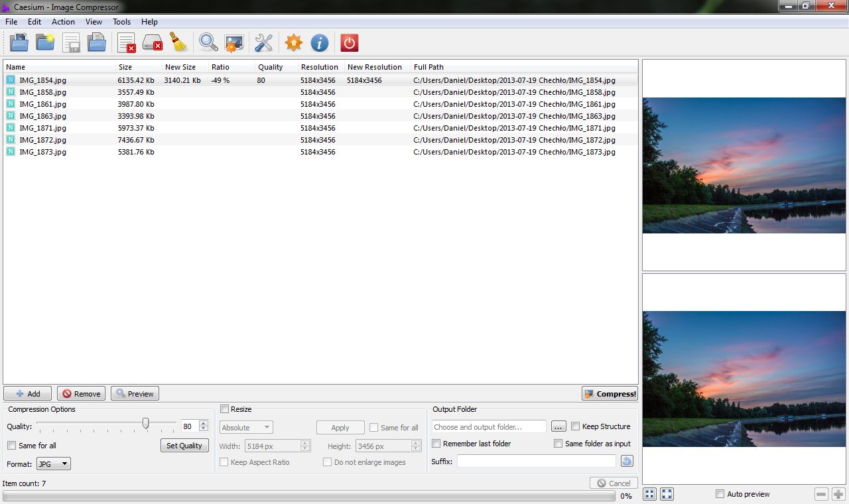Click the Width spinbox arrows
This screenshot has width=849, height=504.
click(x=305, y=446)
